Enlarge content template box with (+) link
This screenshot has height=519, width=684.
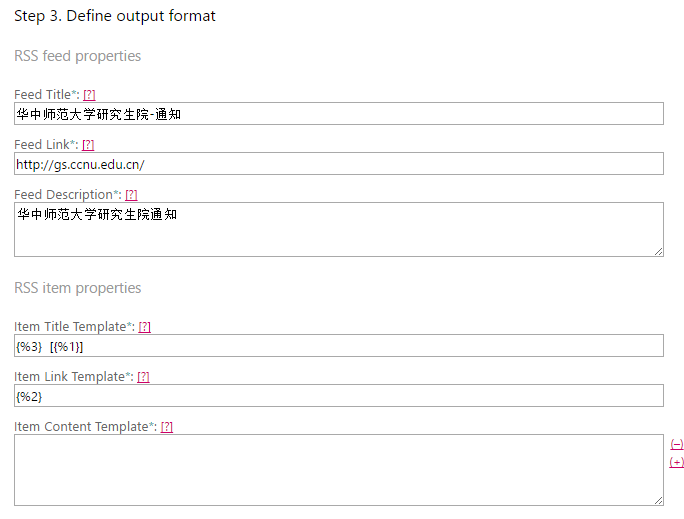(677, 462)
